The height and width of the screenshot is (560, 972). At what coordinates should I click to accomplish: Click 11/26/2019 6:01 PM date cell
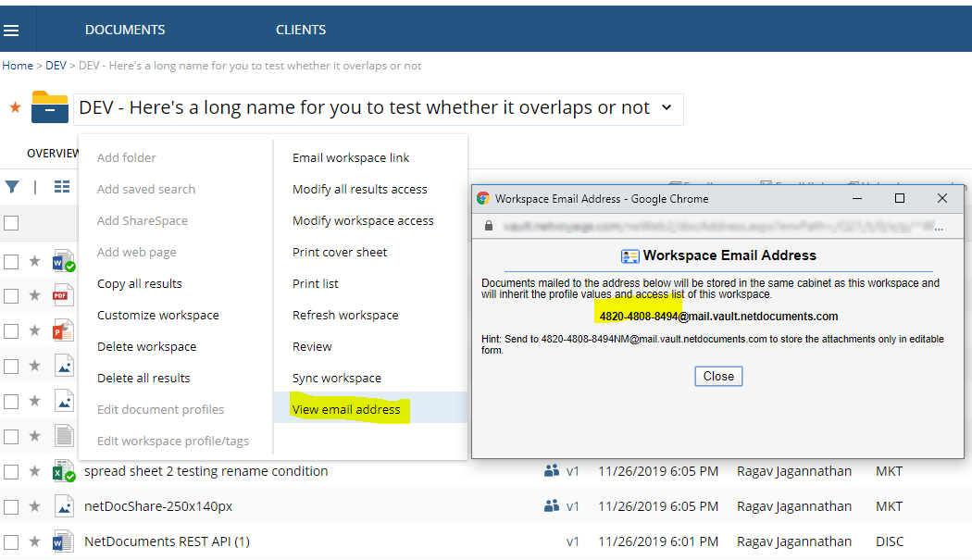658,541
